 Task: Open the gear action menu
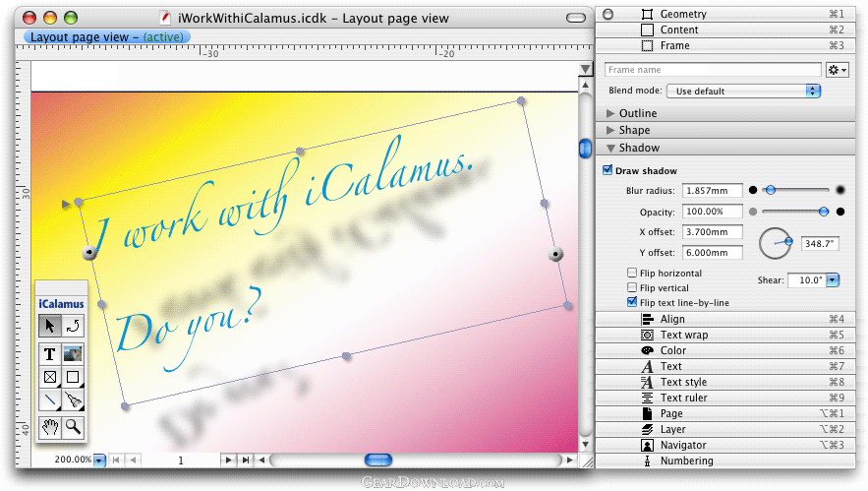point(837,70)
